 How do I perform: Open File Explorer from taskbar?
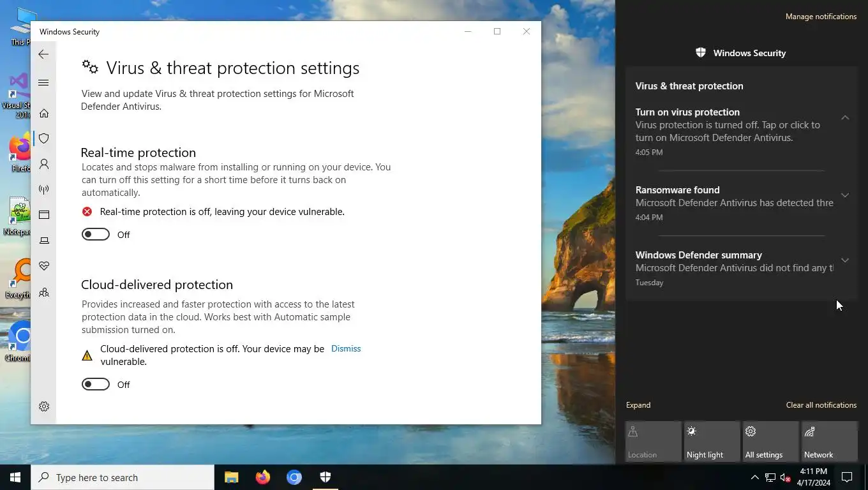(x=232, y=477)
